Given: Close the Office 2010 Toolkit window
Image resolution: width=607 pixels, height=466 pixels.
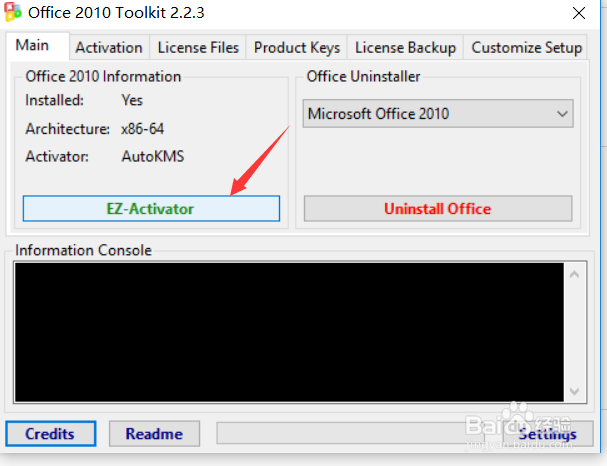Looking at the screenshot, I should tap(579, 13).
